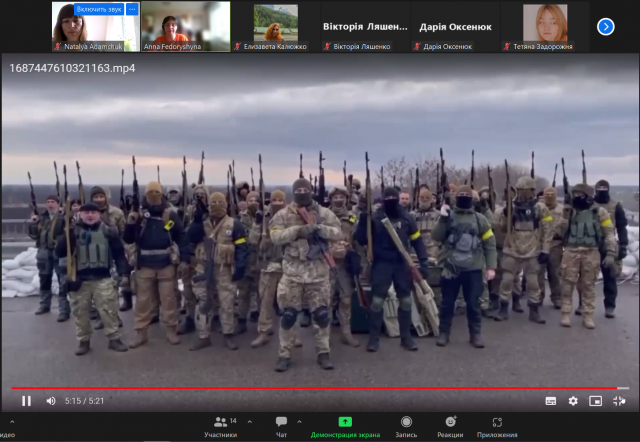Select Елизавета Калюжко's participant tile
The image size is (640, 442).
pyautogui.click(x=276, y=27)
